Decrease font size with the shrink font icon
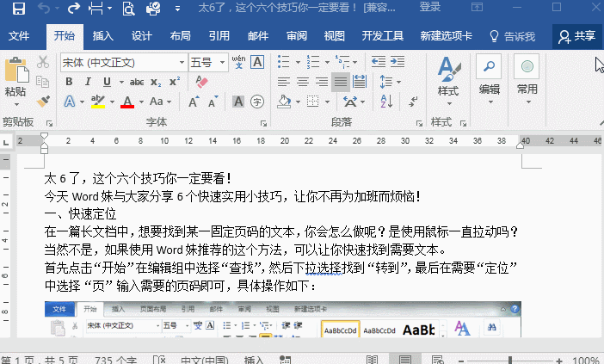This screenshot has height=364, width=604. pyautogui.click(x=213, y=102)
